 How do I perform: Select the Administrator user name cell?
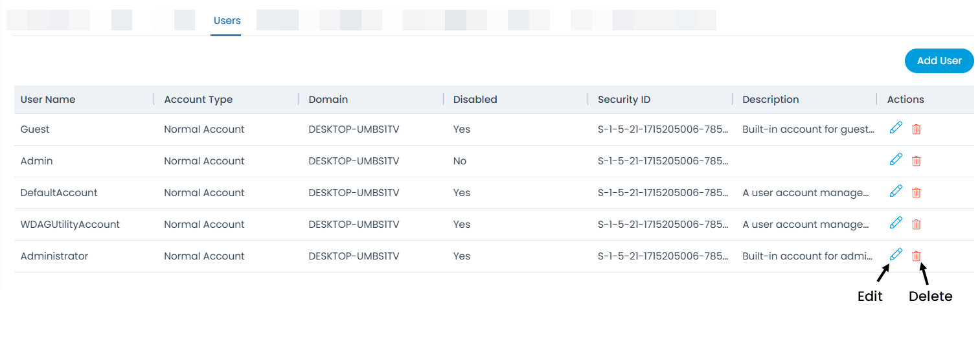click(x=54, y=256)
